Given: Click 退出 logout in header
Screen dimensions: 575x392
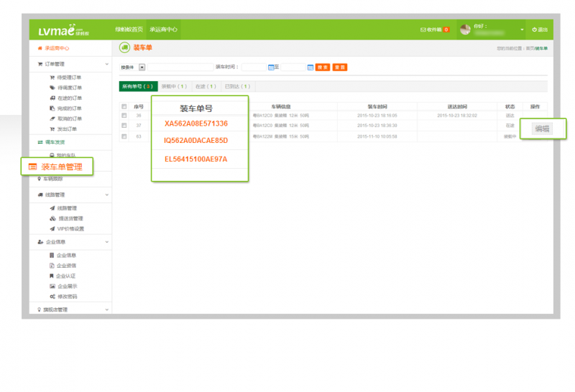Looking at the screenshot, I should tap(540, 29).
